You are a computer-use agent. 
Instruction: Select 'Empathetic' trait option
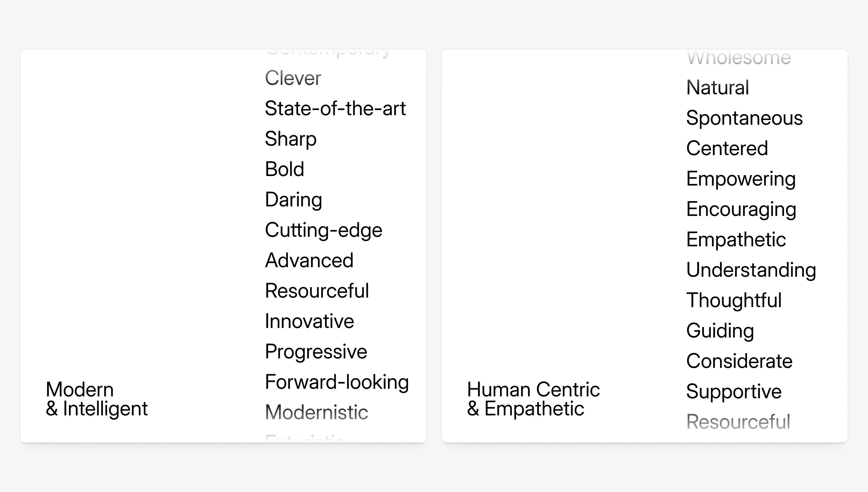click(x=736, y=239)
